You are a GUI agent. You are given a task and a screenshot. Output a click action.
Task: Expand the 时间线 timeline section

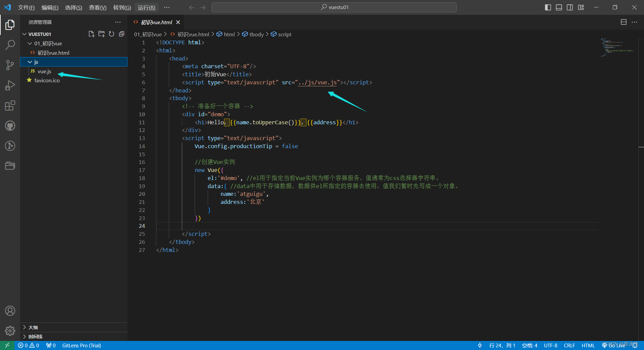click(x=74, y=336)
